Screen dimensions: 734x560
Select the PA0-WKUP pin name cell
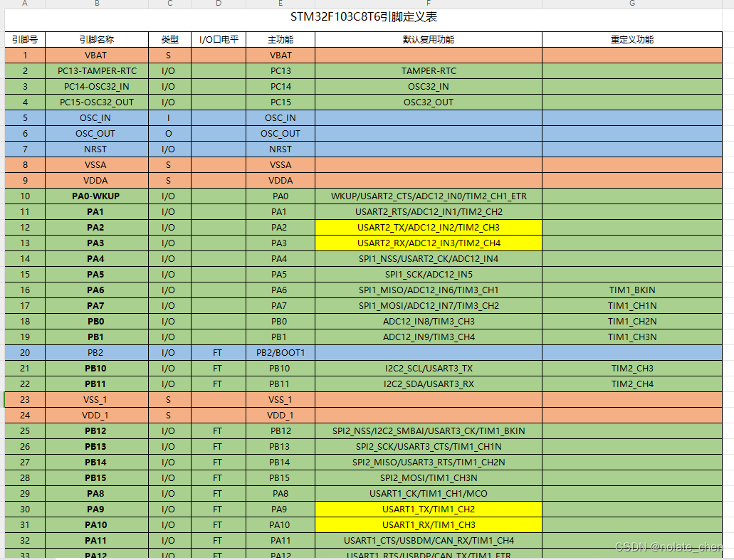coord(97,196)
